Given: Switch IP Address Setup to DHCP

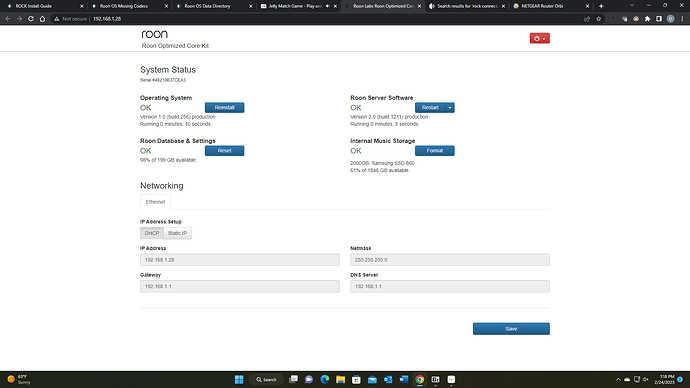Looking at the screenshot, I should pyautogui.click(x=152, y=233).
